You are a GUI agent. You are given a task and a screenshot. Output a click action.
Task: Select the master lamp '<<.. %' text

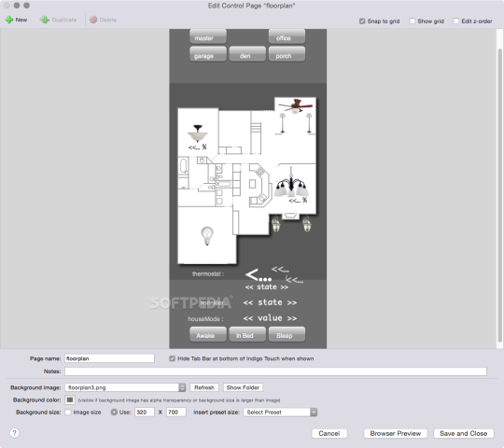pyautogui.click(x=197, y=147)
